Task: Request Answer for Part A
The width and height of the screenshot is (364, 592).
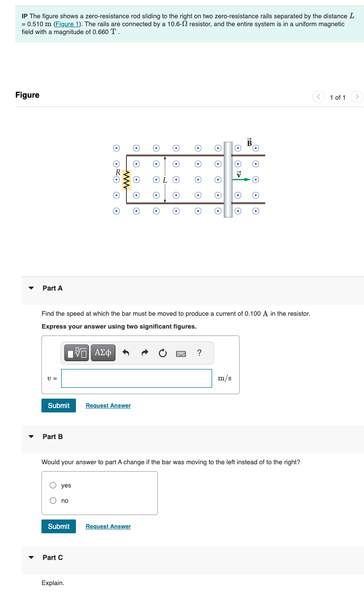Action: [x=108, y=405]
